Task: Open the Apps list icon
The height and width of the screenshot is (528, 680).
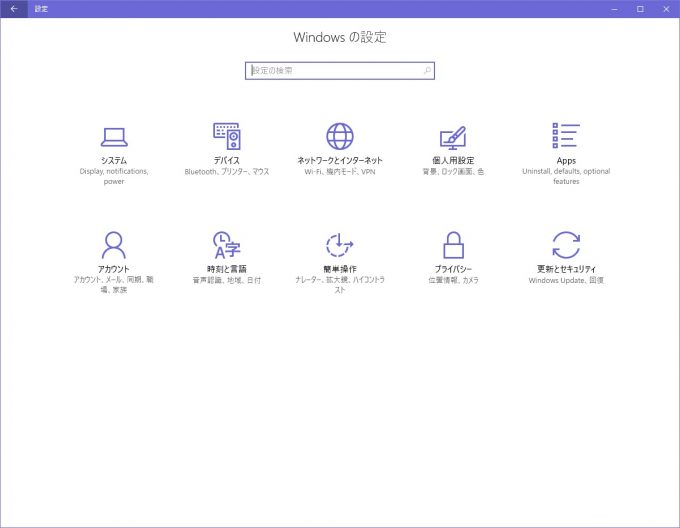Action: 566,135
